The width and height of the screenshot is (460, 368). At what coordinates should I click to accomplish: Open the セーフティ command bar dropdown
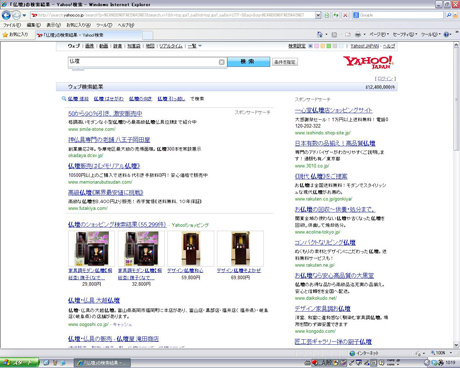pyautogui.click(x=405, y=34)
